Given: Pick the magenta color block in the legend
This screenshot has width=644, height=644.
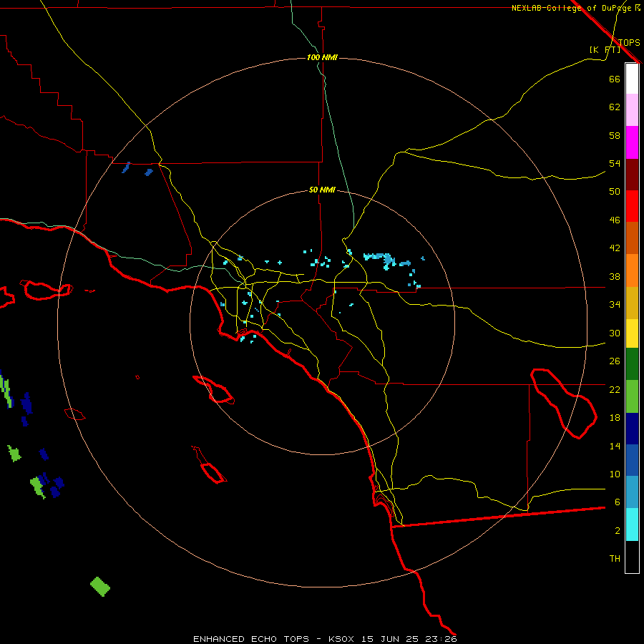Looking at the screenshot, I should pyautogui.click(x=632, y=142).
